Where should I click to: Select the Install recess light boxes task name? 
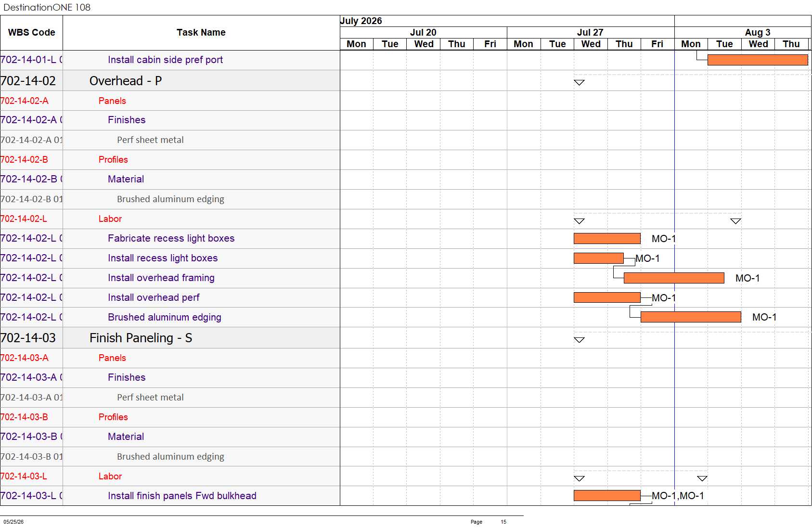click(x=163, y=258)
